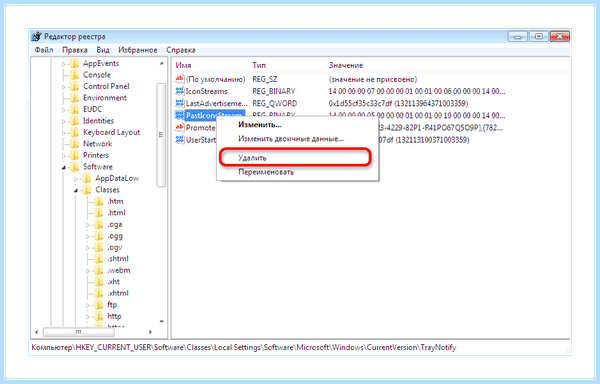Click the Console folder icon
This screenshot has height=384, width=600.
[75, 75]
